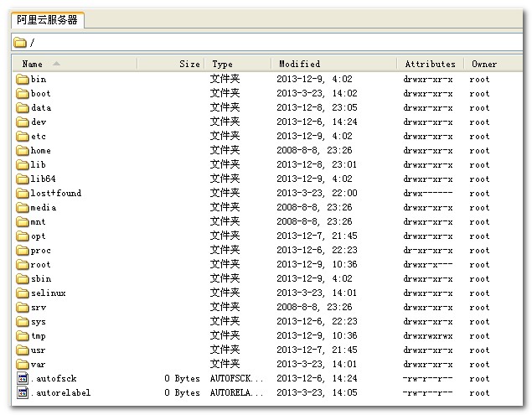532x415 pixels.
Task: Click the '0 Bytes' size of .autorelabel
Action: [x=182, y=392]
